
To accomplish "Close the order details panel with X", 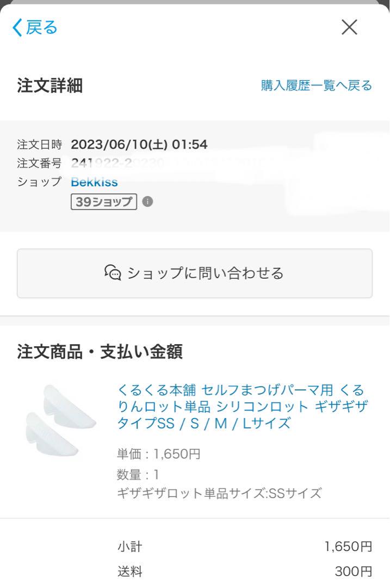I will click(x=349, y=27).
